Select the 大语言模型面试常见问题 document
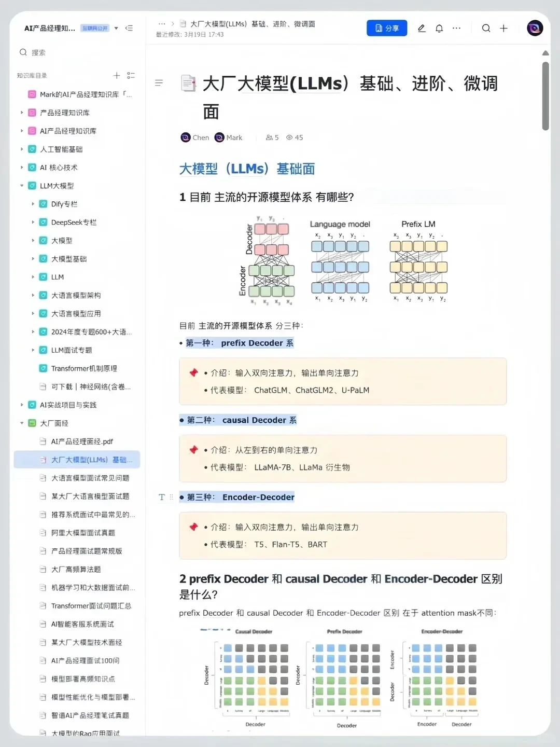Image resolution: width=560 pixels, height=747 pixels. [90, 478]
